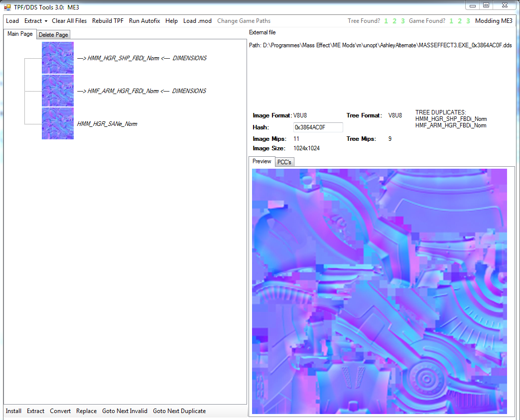
Task: Click Load .mod
Action: click(x=197, y=21)
